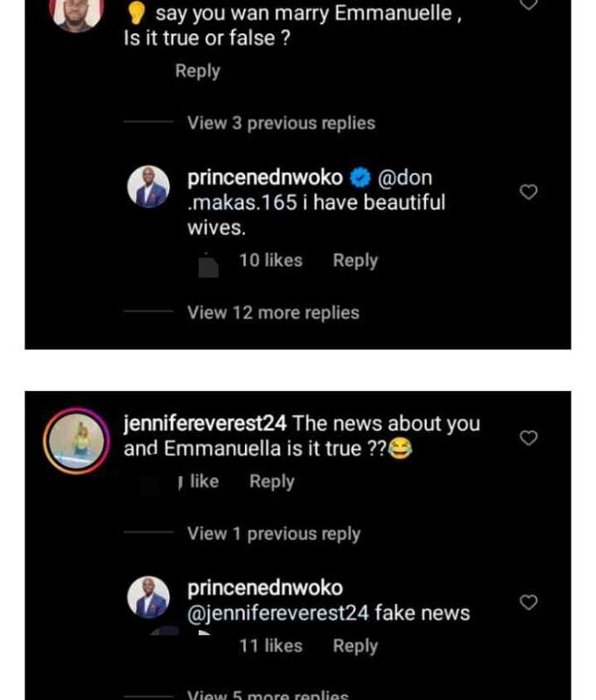
Task: Expand View 12 more replies
Action: pyautogui.click(x=273, y=312)
